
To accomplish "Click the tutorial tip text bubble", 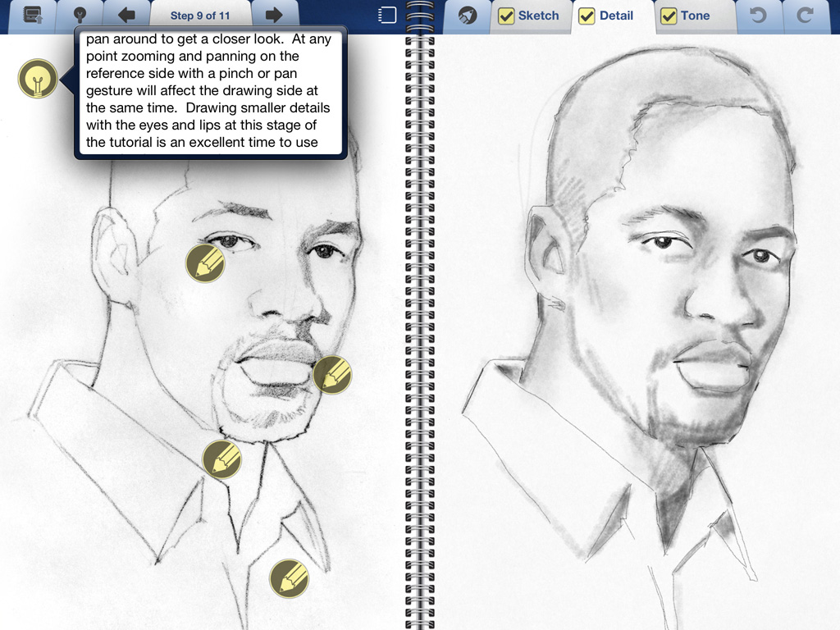I will pos(211,92).
